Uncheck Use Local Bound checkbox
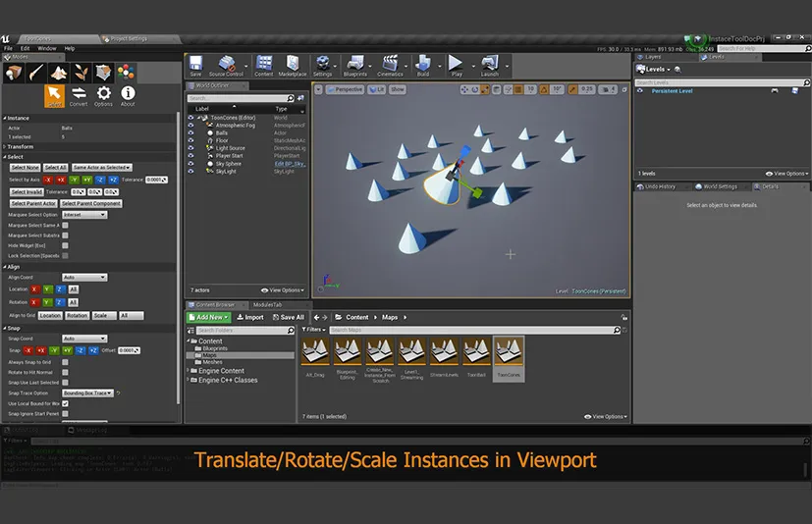Viewport: 812px width, 524px height. (x=65, y=403)
